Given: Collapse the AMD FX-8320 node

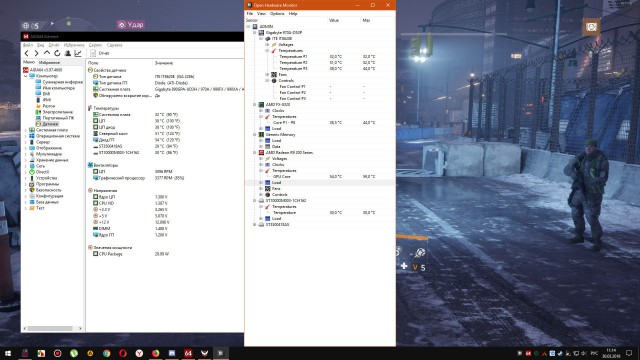Looking at the screenshot, I should point(255,104).
